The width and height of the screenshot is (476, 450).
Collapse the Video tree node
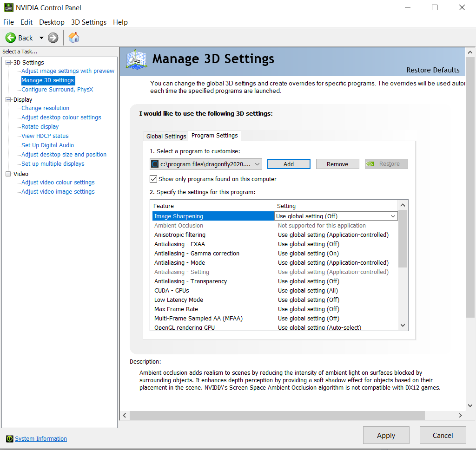(x=8, y=174)
